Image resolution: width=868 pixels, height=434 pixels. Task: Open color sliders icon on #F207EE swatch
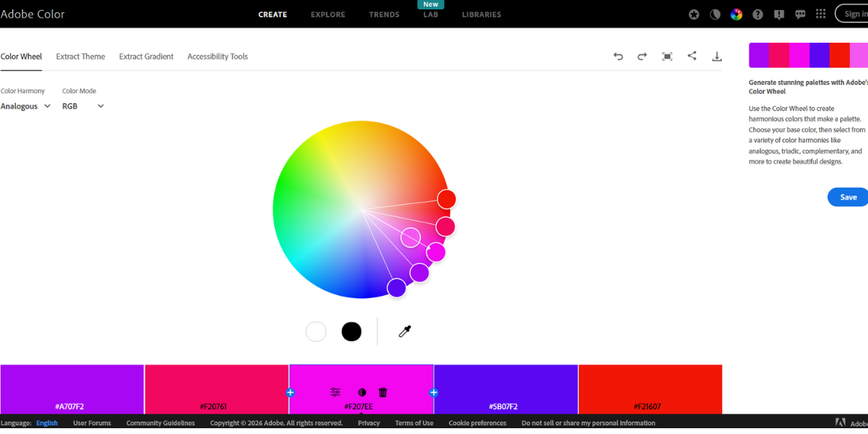336,392
